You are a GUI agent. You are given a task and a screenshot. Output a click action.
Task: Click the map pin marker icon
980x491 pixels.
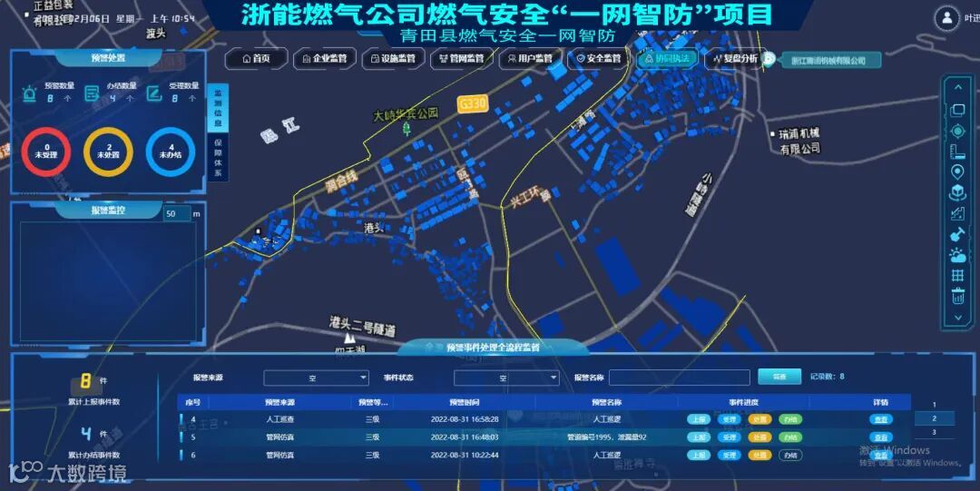pyautogui.click(x=957, y=172)
